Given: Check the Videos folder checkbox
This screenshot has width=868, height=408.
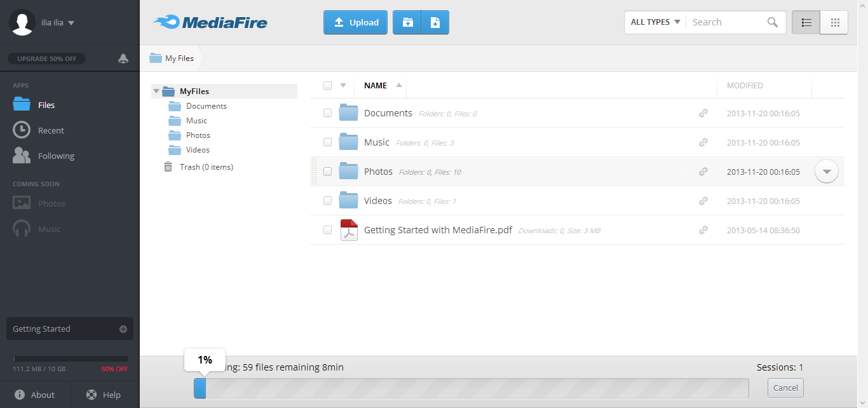Looking at the screenshot, I should (327, 201).
